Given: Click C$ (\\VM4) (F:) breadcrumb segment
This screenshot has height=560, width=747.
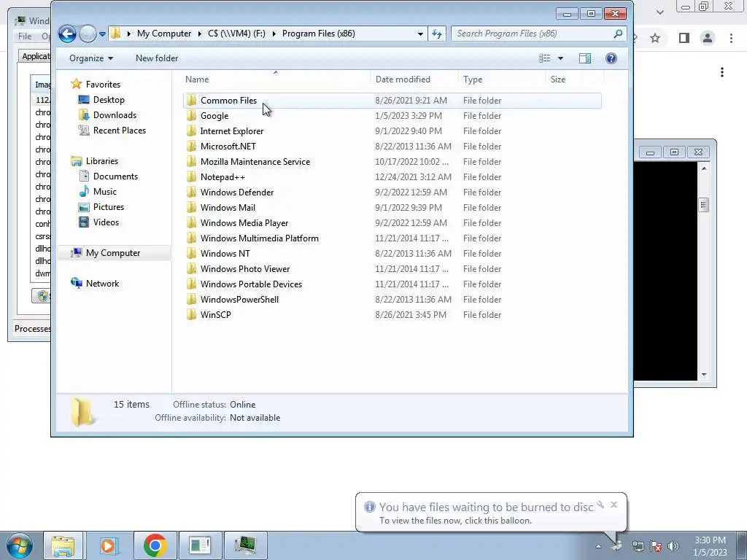Looking at the screenshot, I should [237, 34].
